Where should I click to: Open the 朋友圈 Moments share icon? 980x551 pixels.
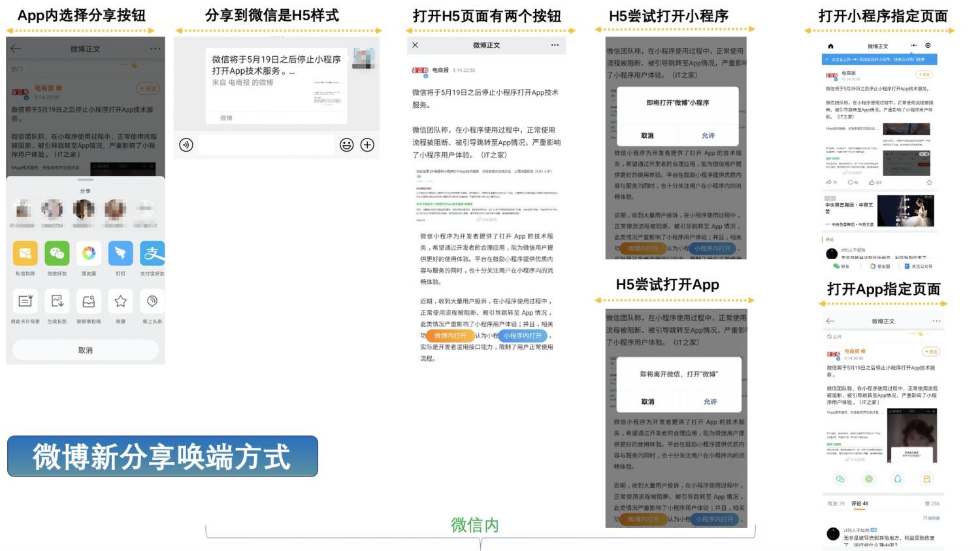coord(88,254)
